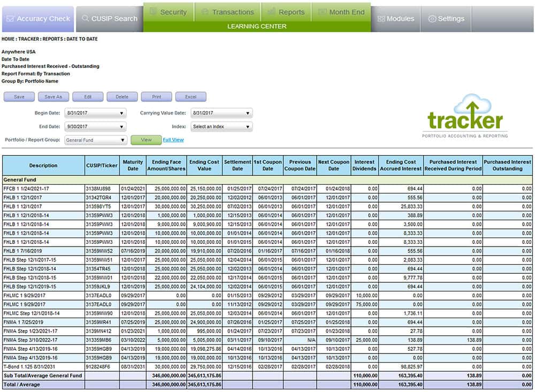Viewport: 535px width, 392px height.
Task: Click the Reports bar chart icon
Action: pos(272,12)
